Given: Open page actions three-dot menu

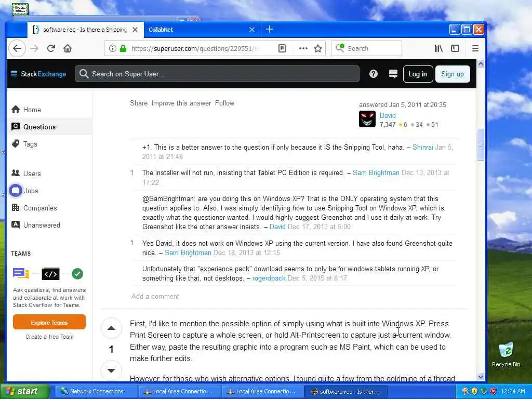Looking at the screenshot, I should [303, 48].
